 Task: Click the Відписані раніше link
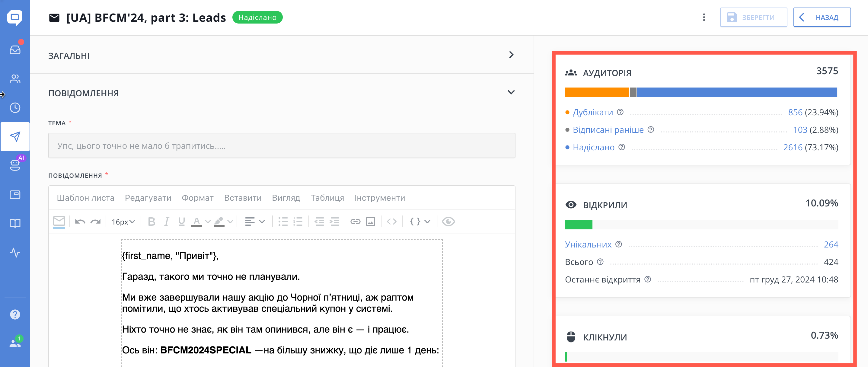(608, 130)
